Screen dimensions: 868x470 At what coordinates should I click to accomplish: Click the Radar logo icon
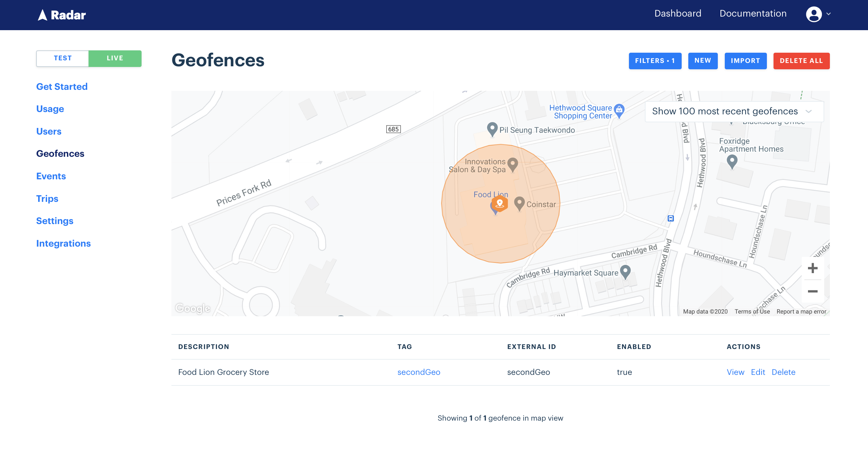click(42, 15)
